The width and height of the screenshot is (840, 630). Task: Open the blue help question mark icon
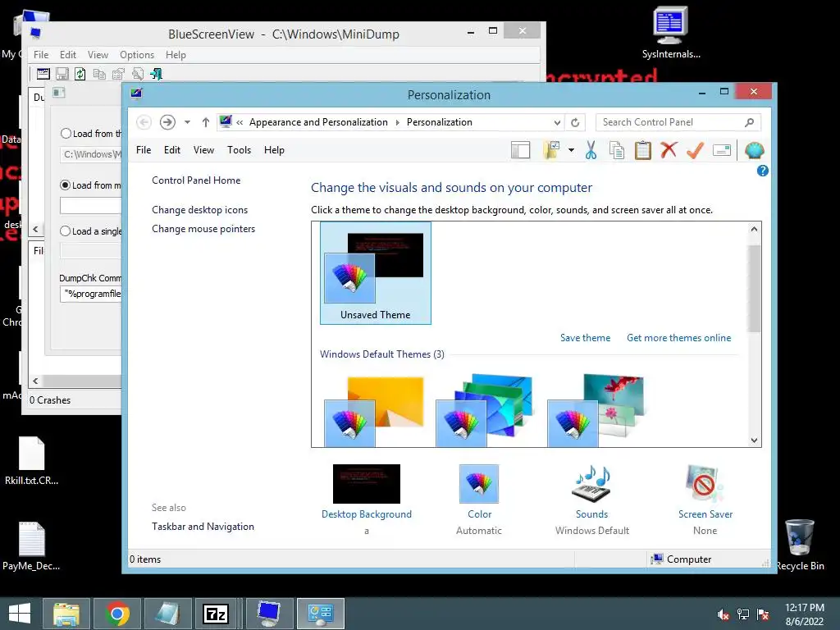click(x=762, y=171)
